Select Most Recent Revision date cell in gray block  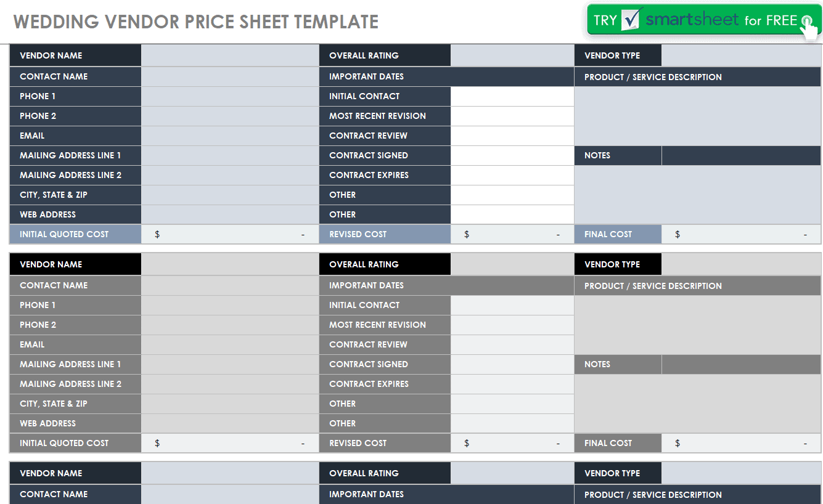click(x=512, y=325)
